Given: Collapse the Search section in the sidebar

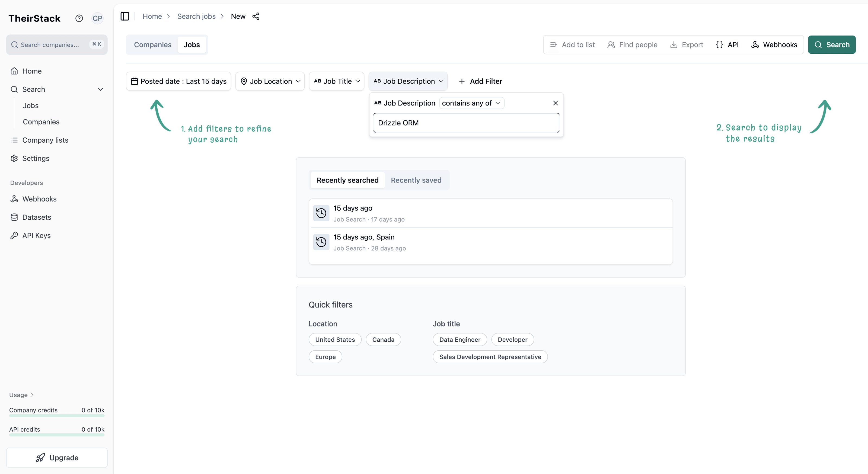Looking at the screenshot, I should [100, 89].
